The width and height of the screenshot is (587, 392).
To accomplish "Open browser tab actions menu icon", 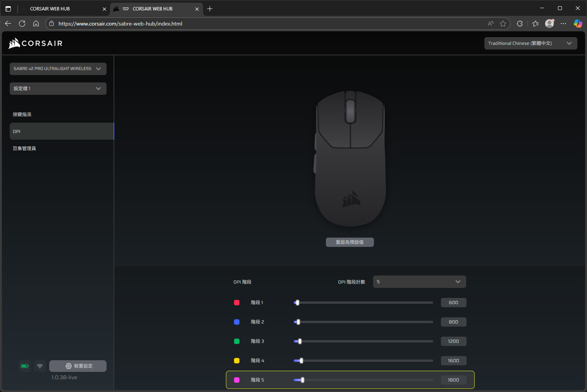I will click(x=8, y=9).
